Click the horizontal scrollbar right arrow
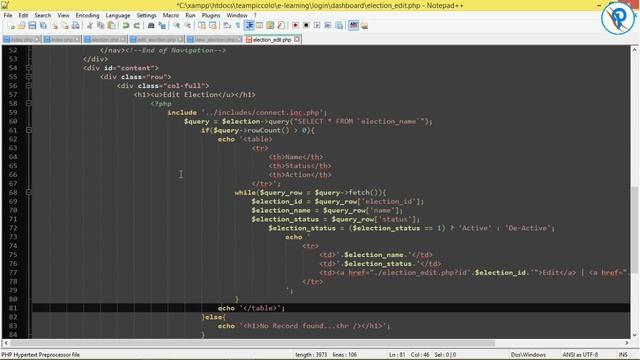The width and height of the screenshot is (640, 360). pos(627,343)
